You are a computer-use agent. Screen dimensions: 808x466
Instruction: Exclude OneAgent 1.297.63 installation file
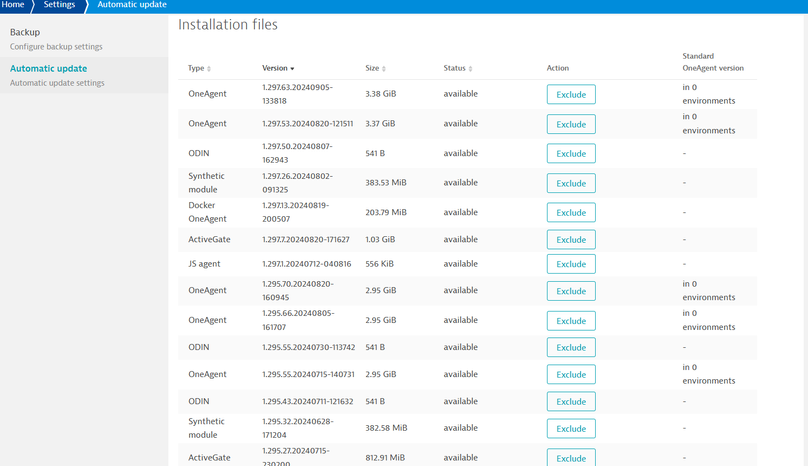click(x=571, y=94)
